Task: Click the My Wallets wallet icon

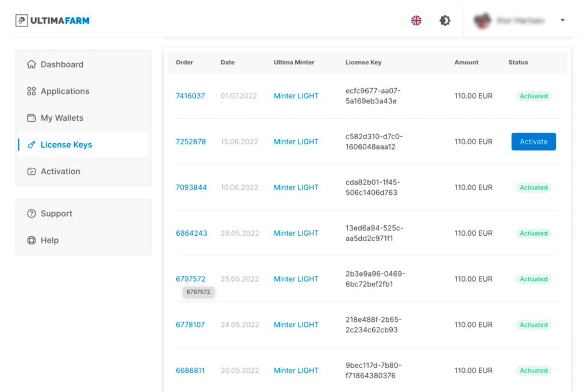Action: click(32, 118)
